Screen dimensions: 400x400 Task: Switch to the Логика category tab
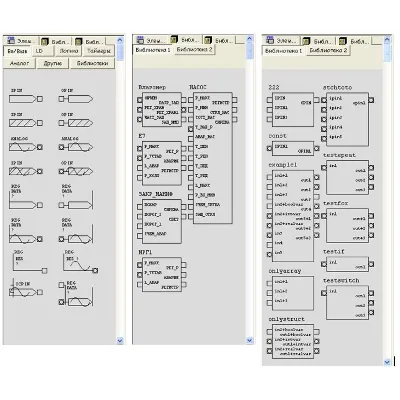pos(69,51)
